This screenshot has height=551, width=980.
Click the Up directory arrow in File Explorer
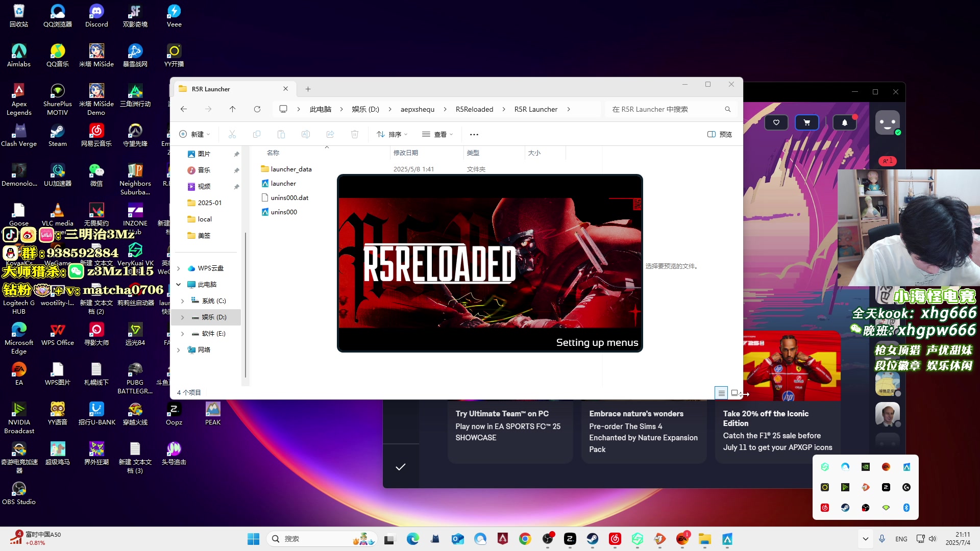(233, 109)
